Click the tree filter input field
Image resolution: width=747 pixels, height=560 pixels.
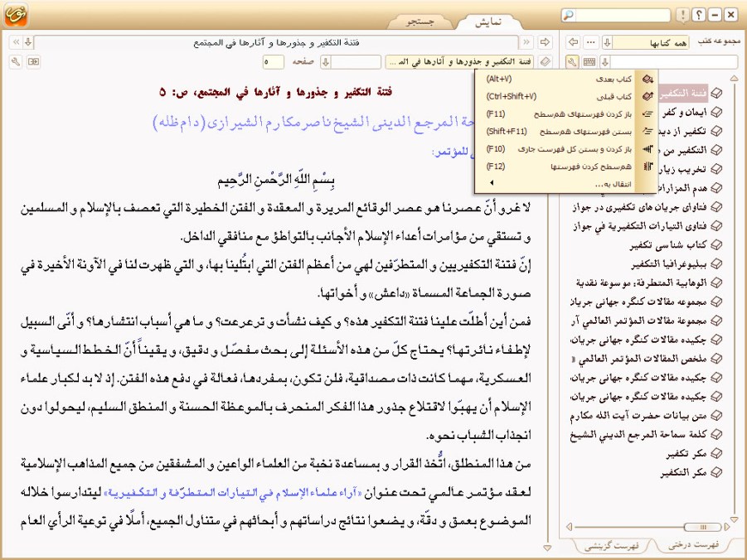click(x=674, y=61)
